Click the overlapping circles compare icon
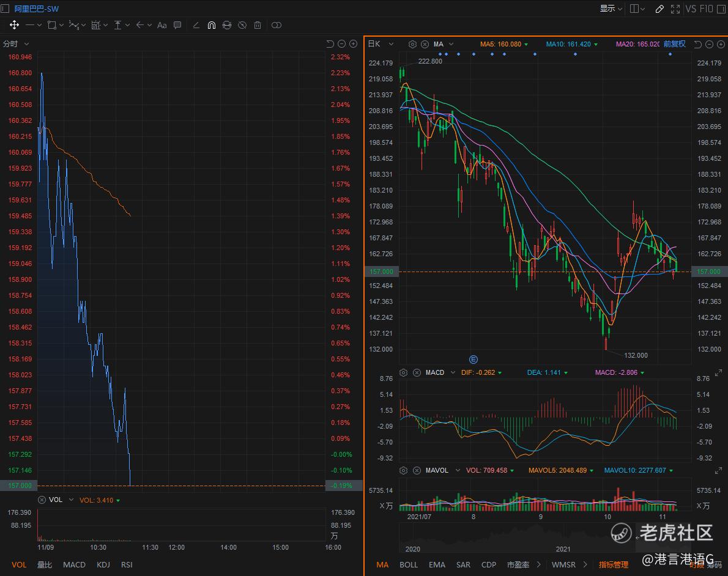728x576 pixels. coord(277,25)
